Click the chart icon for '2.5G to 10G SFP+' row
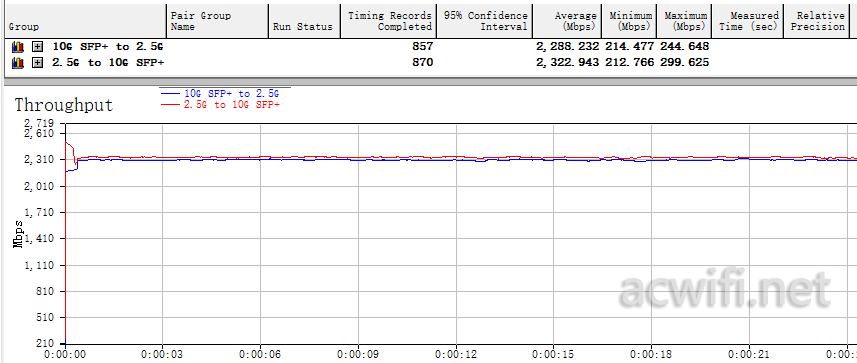This screenshot has width=857, height=363. 19,63
